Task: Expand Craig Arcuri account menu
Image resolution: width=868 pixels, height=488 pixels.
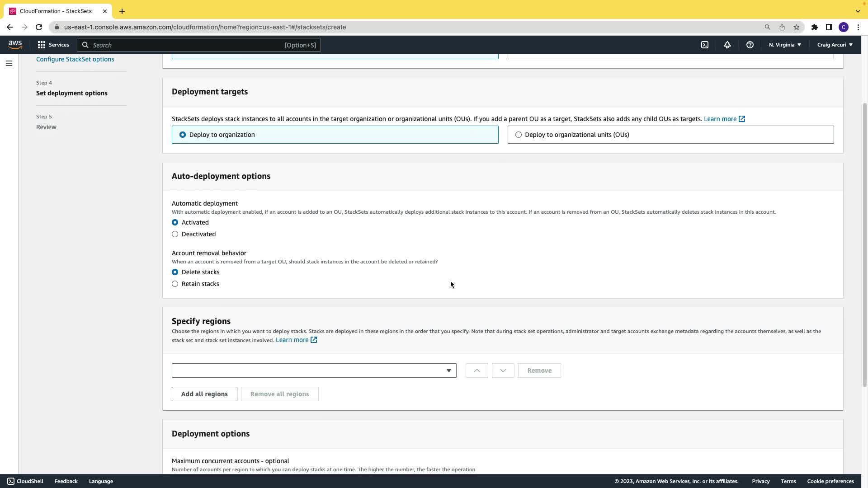Action: coord(835,45)
